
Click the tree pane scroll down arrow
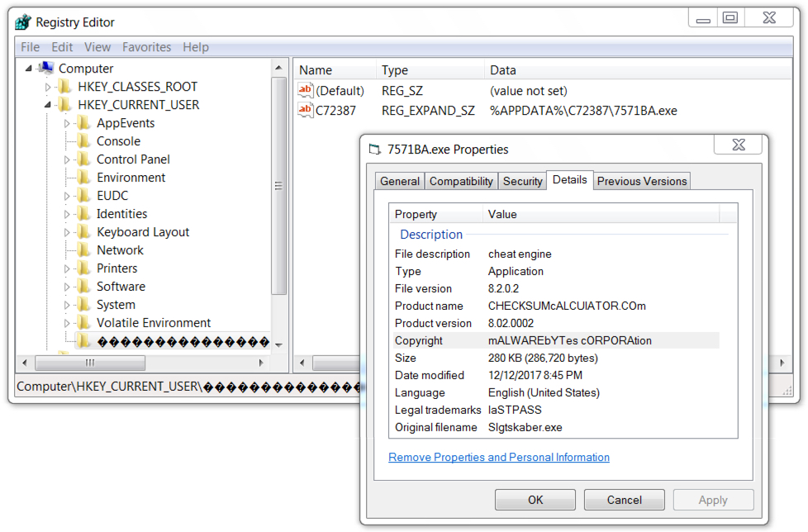278,345
